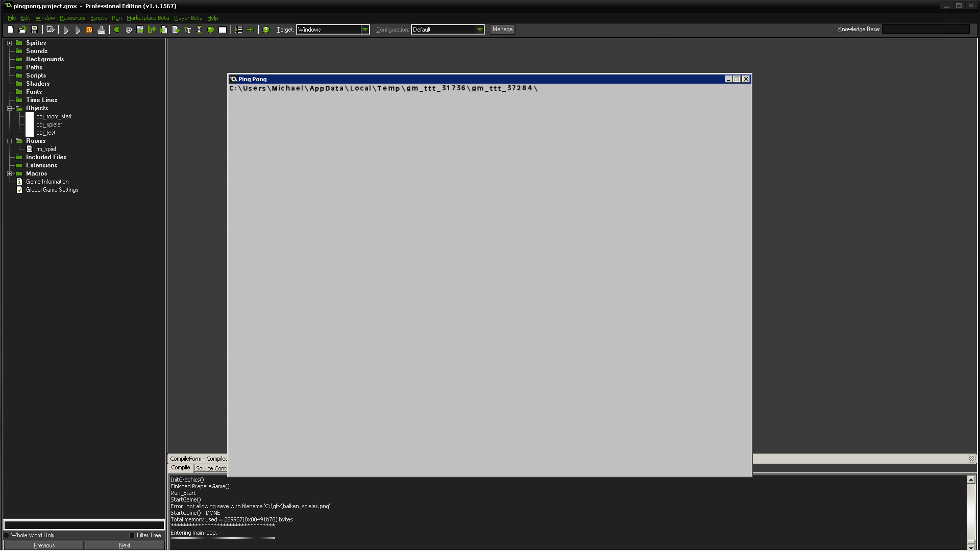
Task: Open the Resources menu
Action: [72, 18]
